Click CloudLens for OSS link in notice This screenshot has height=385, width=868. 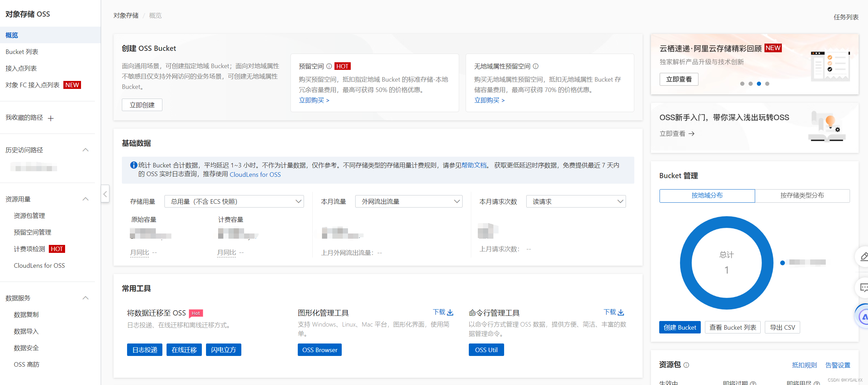[255, 174]
